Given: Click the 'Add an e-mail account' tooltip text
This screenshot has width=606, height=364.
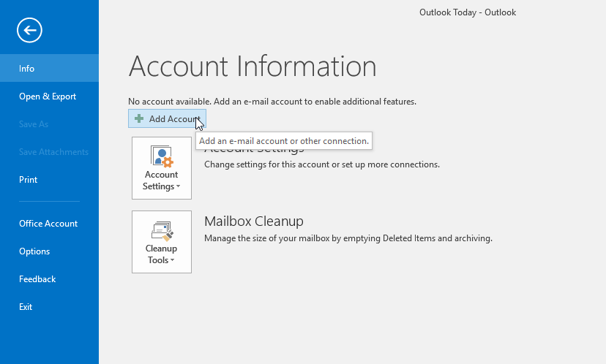Looking at the screenshot, I should (x=284, y=141).
